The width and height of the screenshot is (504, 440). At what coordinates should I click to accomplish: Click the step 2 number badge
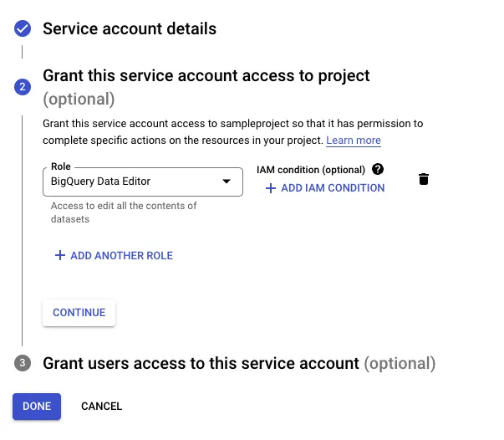[23, 87]
